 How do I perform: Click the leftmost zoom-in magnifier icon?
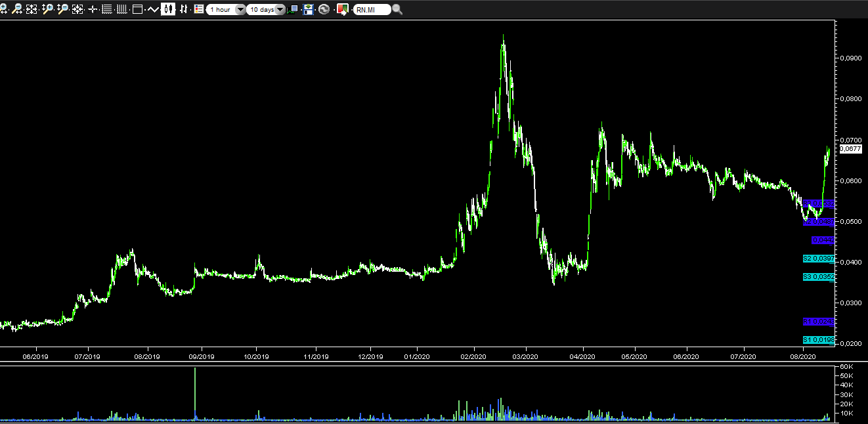click(4, 9)
